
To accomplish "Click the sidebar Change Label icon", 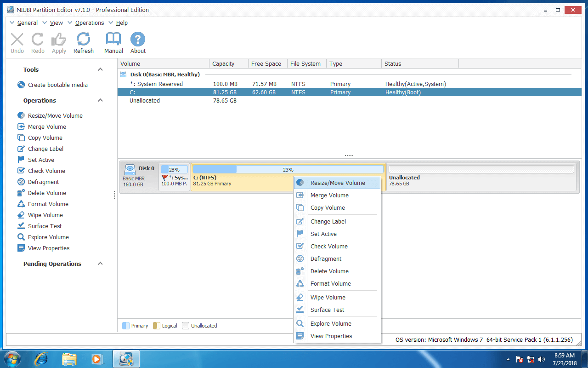I will coord(21,149).
